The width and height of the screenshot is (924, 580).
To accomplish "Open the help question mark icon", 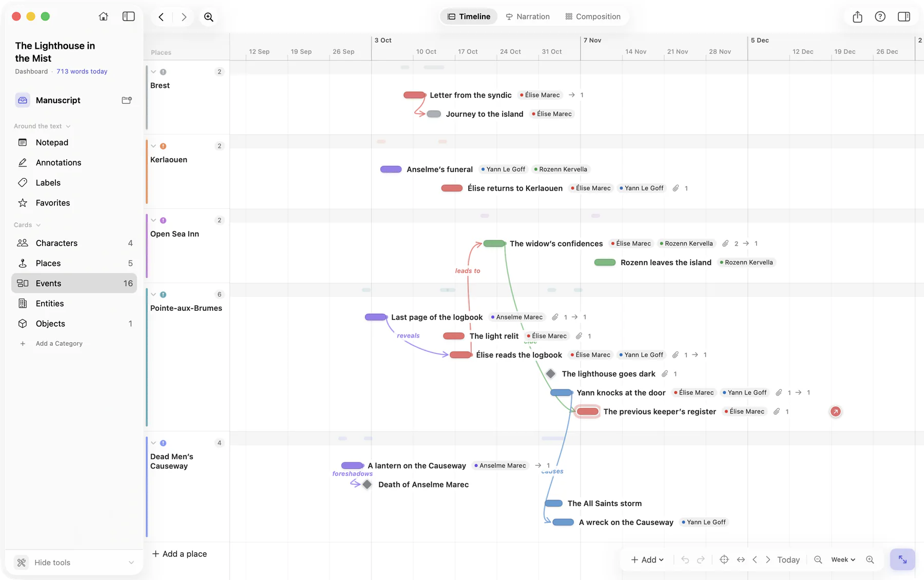I will point(880,16).
